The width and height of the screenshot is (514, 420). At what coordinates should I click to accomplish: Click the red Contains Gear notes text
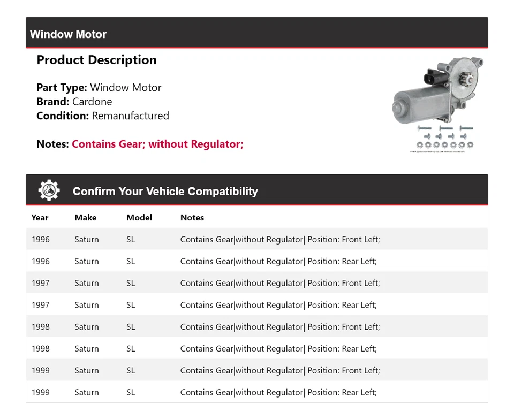click(157, 144)
